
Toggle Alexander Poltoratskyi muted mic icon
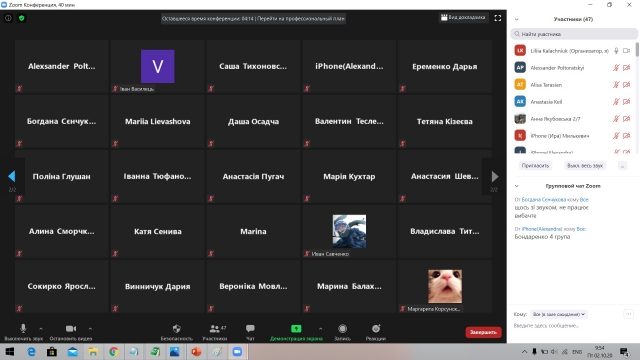pyautogui.click(x=616, y=68)
